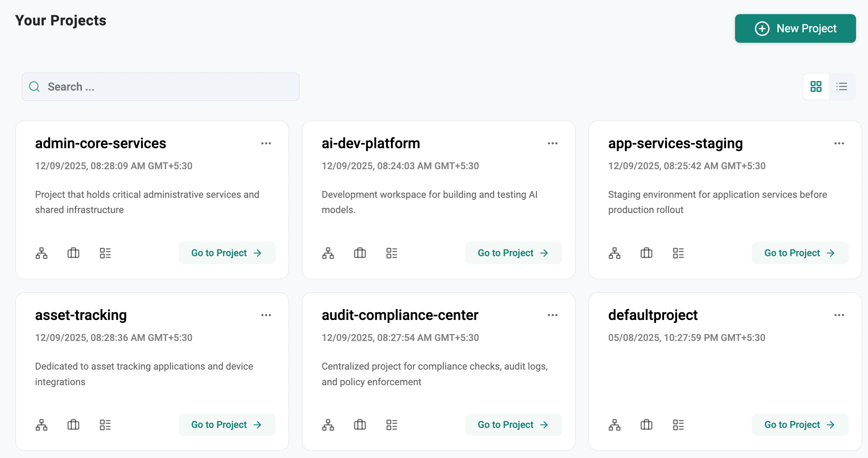Open the app-services-staging project title
The width and height of the screenshot is (868, 458).
[x=675, y=143]
